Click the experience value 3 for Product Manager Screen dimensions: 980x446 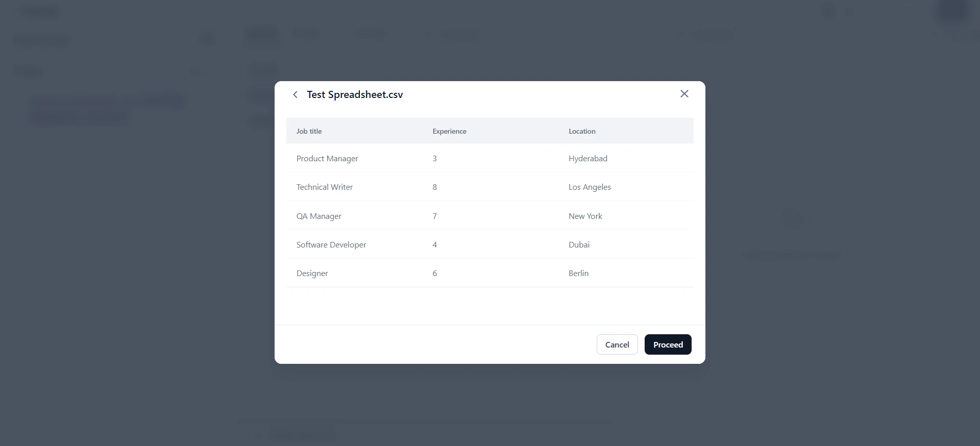tap(434, 158)
